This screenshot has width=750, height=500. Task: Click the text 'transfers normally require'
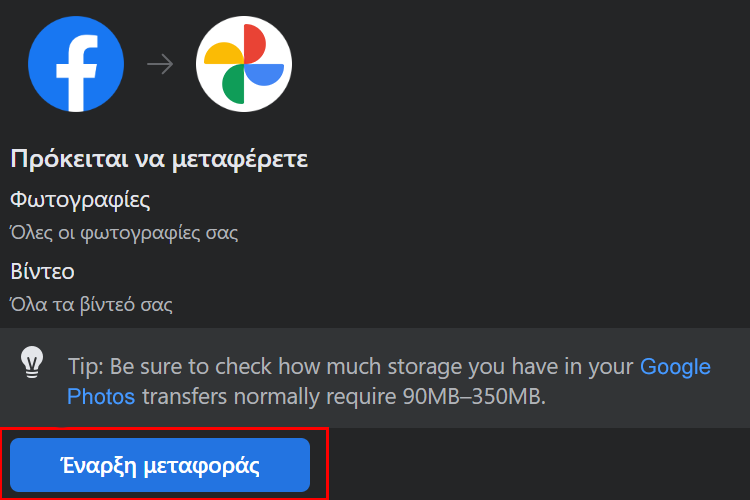[x=269, y=397]
